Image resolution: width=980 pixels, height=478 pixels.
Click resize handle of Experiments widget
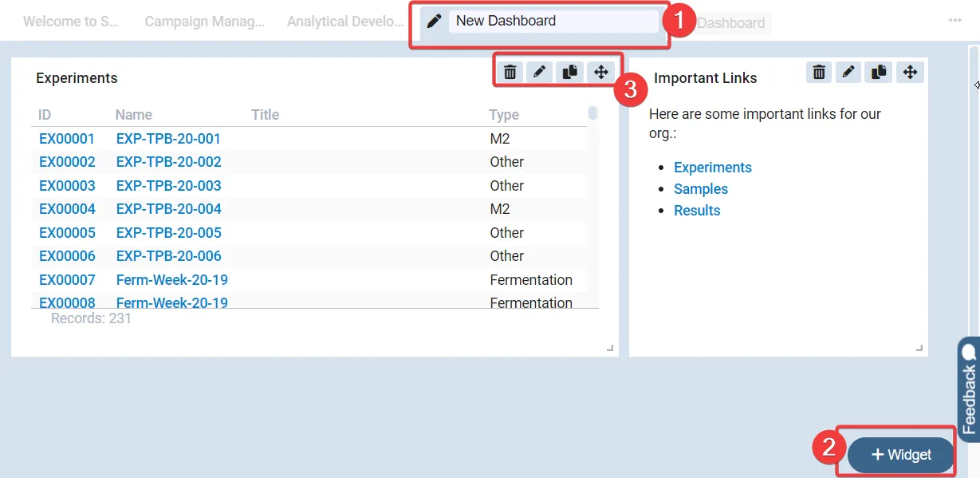610,348
